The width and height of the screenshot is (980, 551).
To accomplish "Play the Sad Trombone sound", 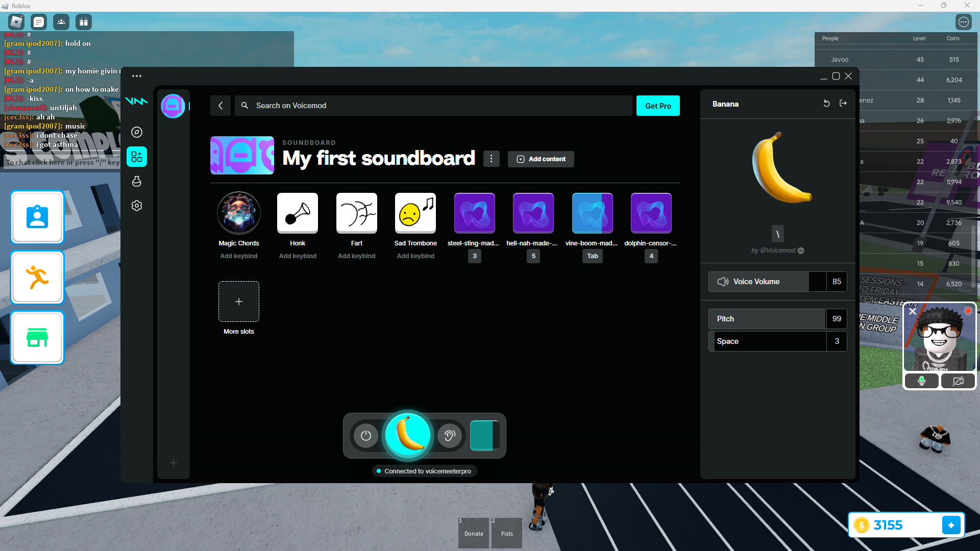I will (x=415, y=213).
